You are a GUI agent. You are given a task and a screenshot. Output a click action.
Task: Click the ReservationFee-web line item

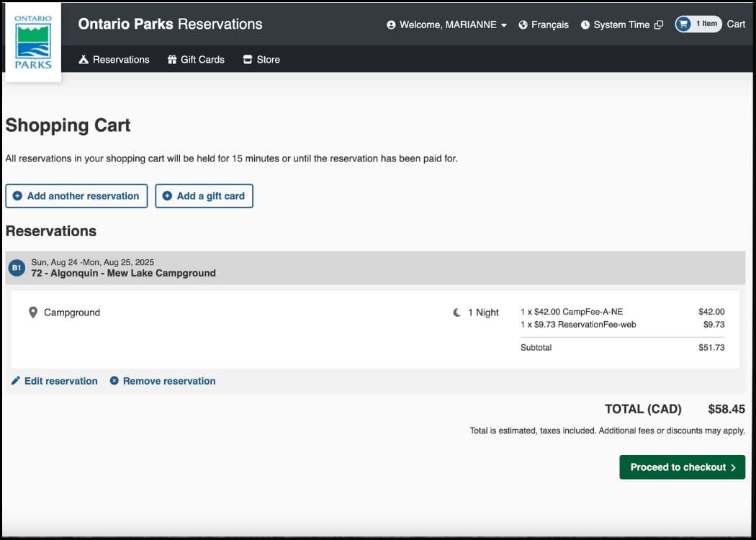[x=578, y=325]
